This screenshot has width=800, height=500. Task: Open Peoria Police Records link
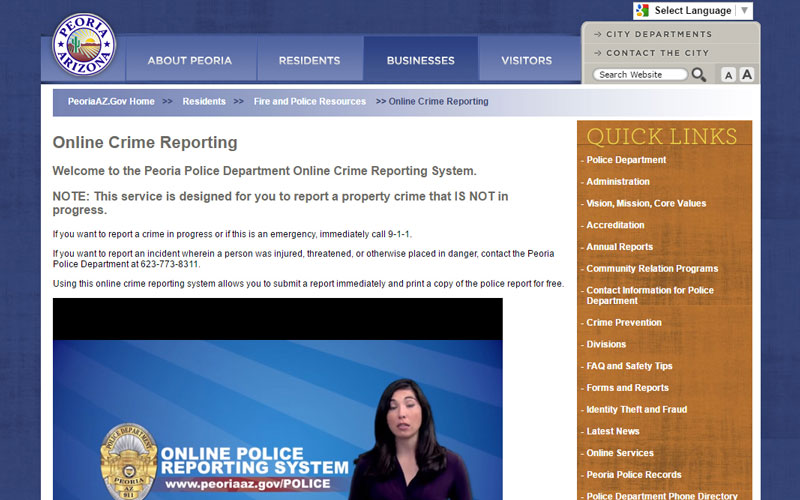(x=634, y=474)
